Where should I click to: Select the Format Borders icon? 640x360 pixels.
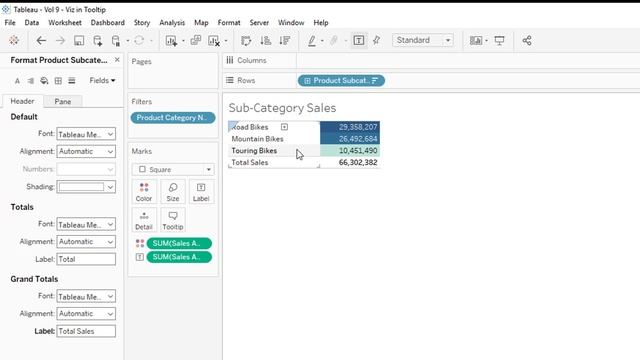click(58, 81)
